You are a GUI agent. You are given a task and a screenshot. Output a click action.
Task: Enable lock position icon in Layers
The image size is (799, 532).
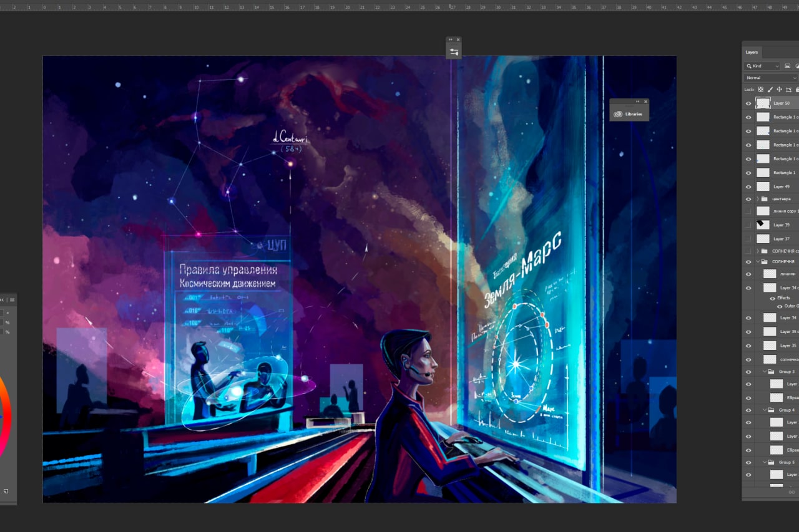[x=779, y=89]
